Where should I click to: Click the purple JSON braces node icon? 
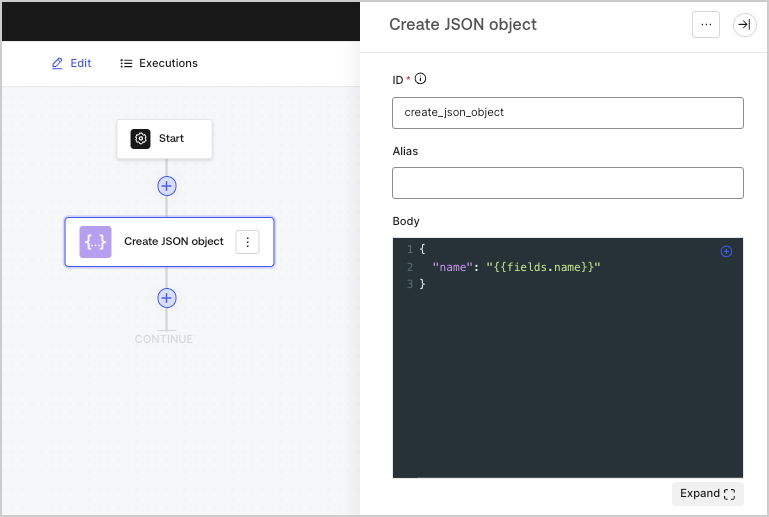click(95, 242)
